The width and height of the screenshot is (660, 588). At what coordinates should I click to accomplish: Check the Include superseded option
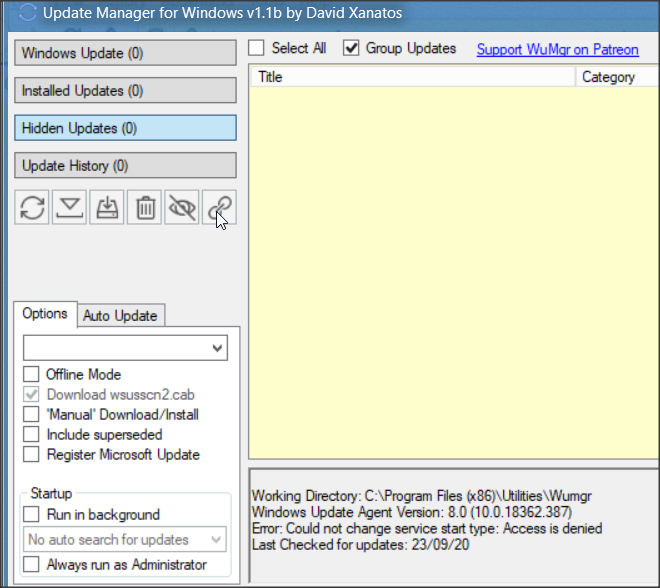[31, 434]
